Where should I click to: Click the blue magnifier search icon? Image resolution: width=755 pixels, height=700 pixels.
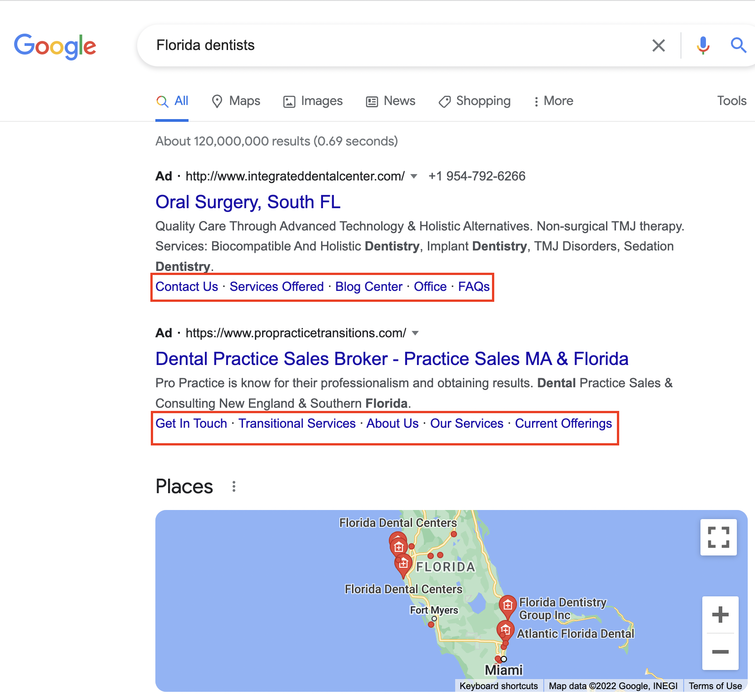[x=738, y=45]
